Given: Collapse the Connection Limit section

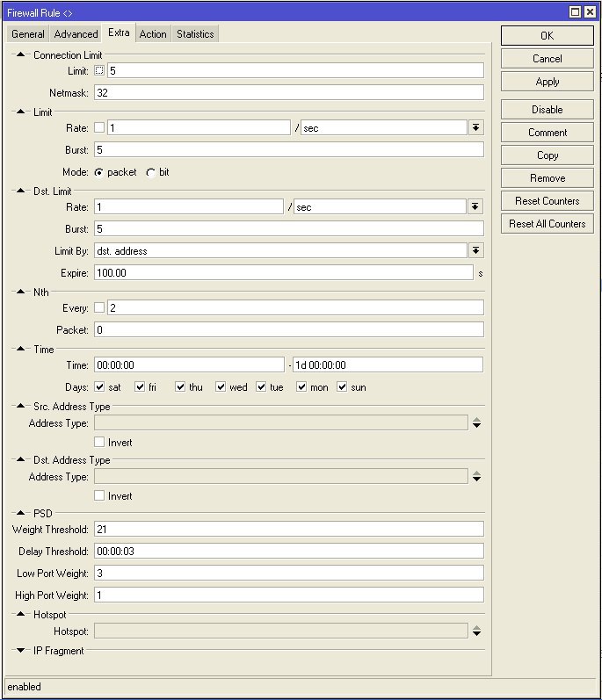Looking at the screenshot, I should [x=20, y=54].
